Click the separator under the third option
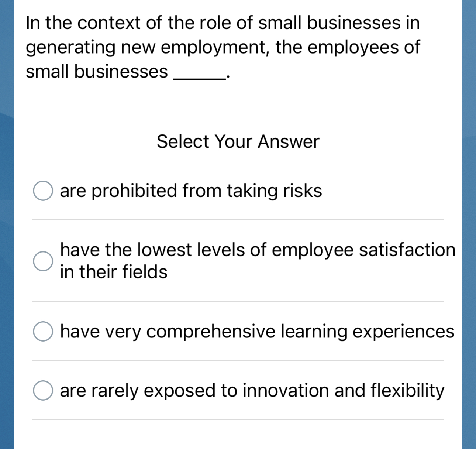Viewport: 476px width, 449px height. click(238, 360)
